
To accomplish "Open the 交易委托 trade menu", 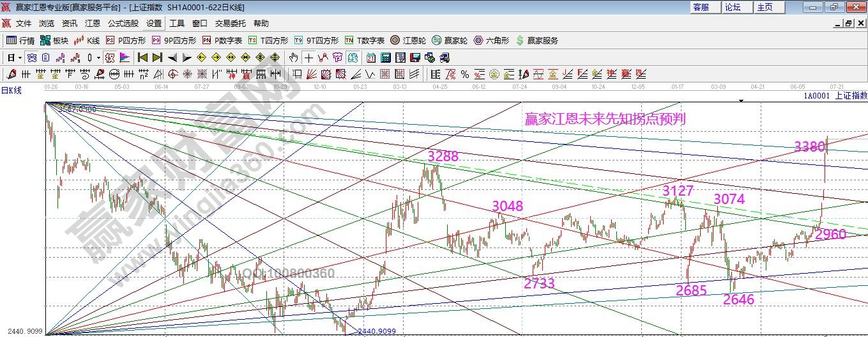I will [230, 23].
